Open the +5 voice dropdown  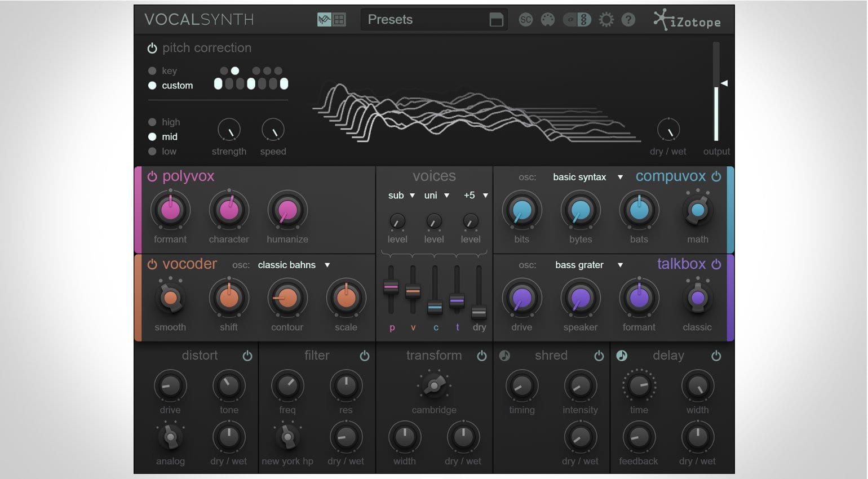tap(475, 196)
